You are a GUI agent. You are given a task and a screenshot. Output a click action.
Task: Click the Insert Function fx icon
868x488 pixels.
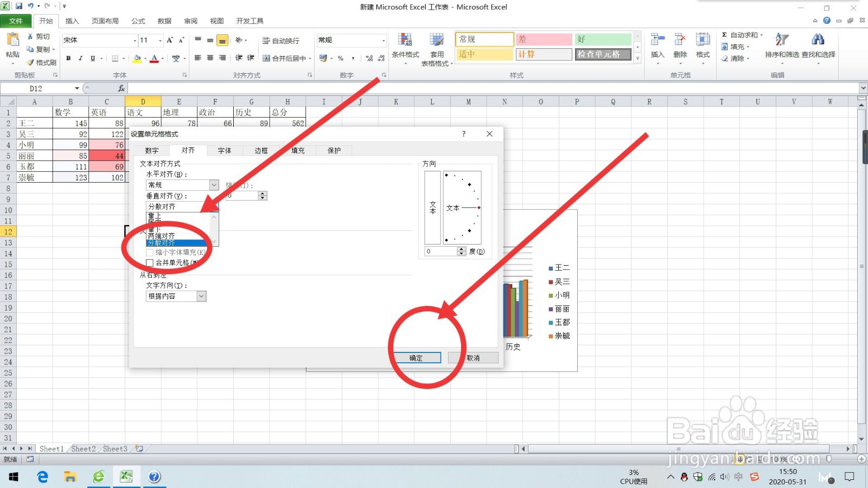pos(121,88)
